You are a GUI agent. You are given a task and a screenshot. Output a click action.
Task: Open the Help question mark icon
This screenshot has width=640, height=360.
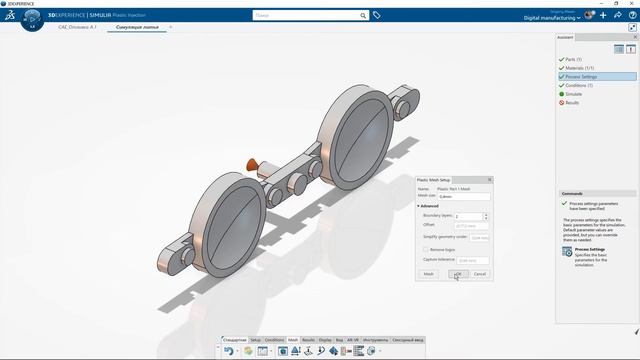pyautogui.click(x=632, y=15)
